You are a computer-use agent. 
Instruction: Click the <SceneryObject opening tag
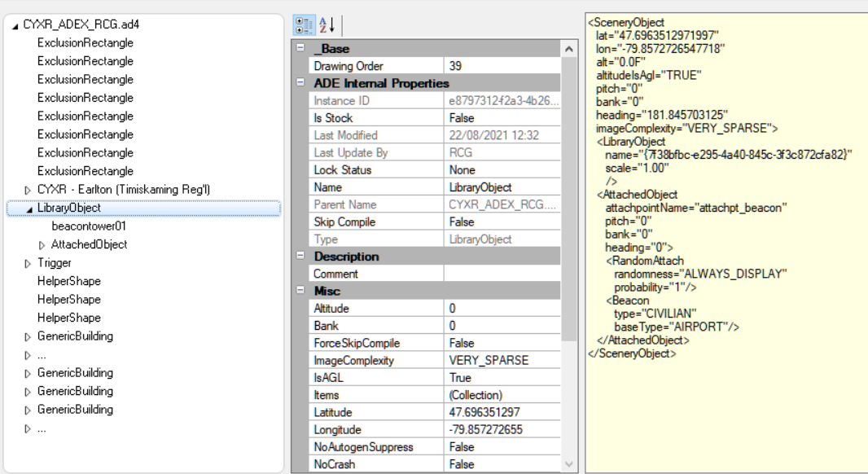tap(626, 22)
